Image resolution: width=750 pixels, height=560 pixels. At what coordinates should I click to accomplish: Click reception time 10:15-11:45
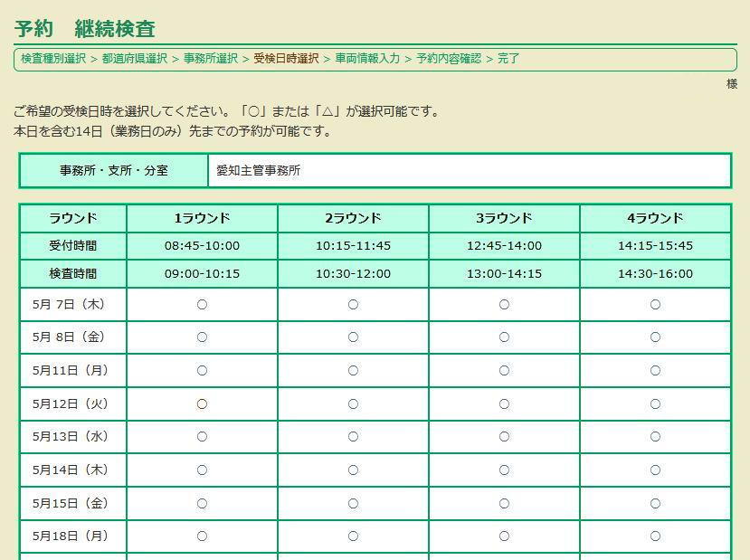tap(353, 246)
